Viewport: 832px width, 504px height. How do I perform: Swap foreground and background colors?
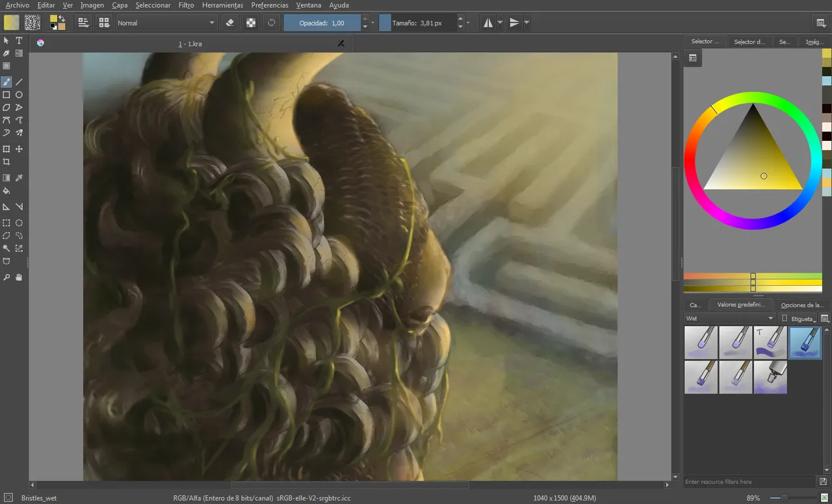click(x=62, y=18)
